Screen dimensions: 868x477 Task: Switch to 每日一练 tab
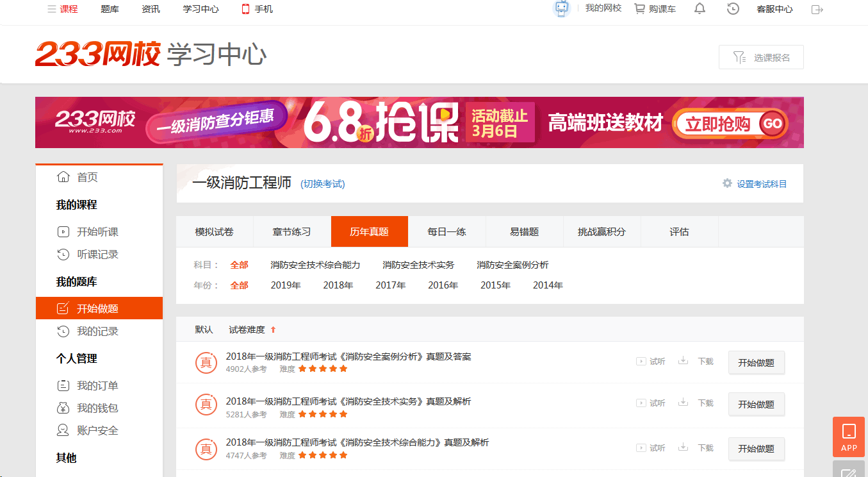point(447,231)
